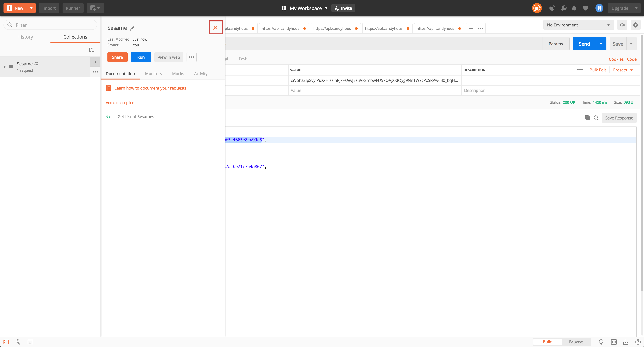
Task: Copy the response to clipboard
Action: point(587,118)
